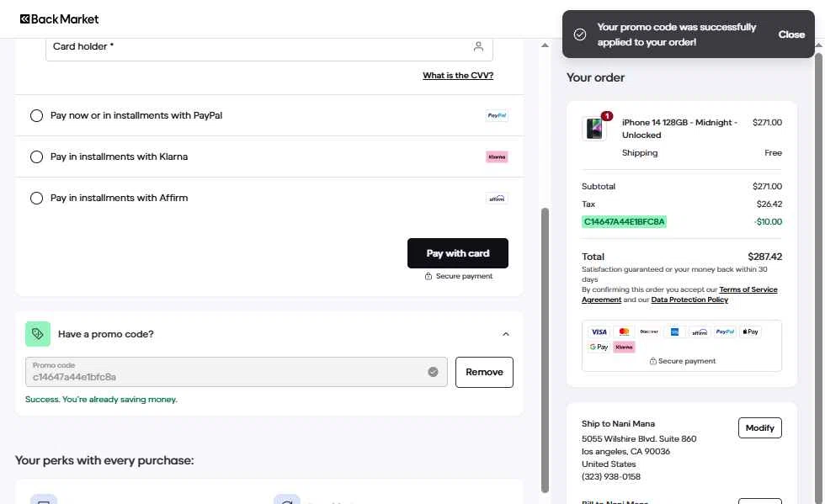Screen dimensions: 825x504
Task: Click the American Express icon
Action: (674, 332)
